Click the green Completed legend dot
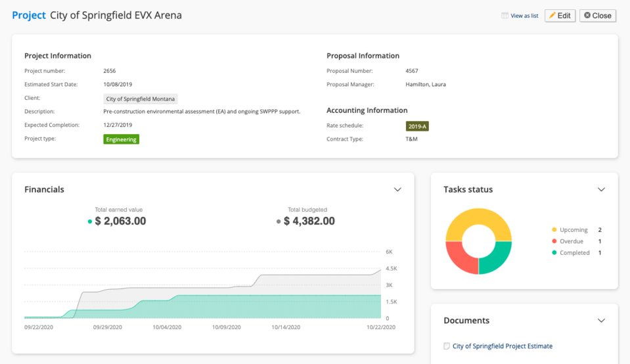Image resolution: width=630 pixels, height=364 pixels. click(554, 253)
